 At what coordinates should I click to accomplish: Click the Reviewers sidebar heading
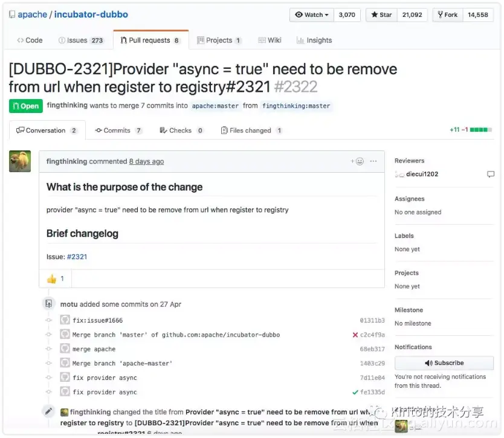click(x=410, y=161)
